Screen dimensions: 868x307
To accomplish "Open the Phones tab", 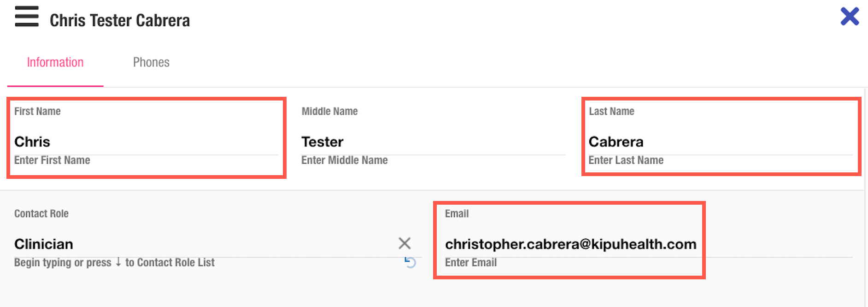I will point(151,62).
